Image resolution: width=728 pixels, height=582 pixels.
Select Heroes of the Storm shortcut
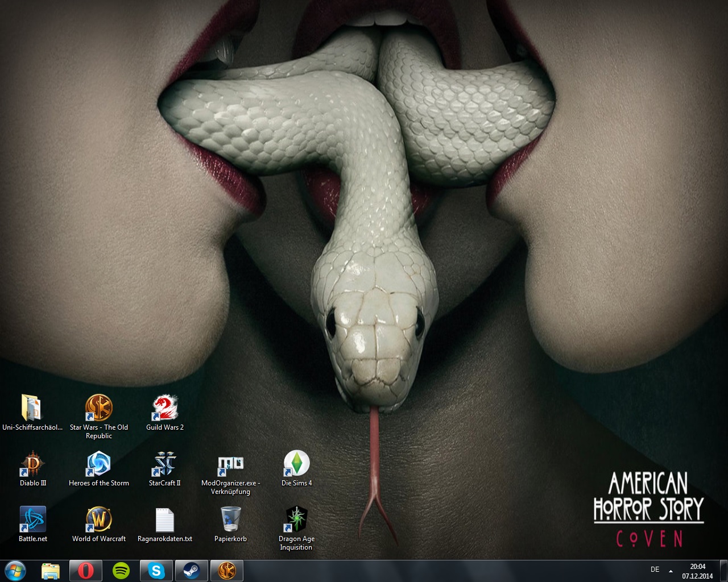point(99,464)
